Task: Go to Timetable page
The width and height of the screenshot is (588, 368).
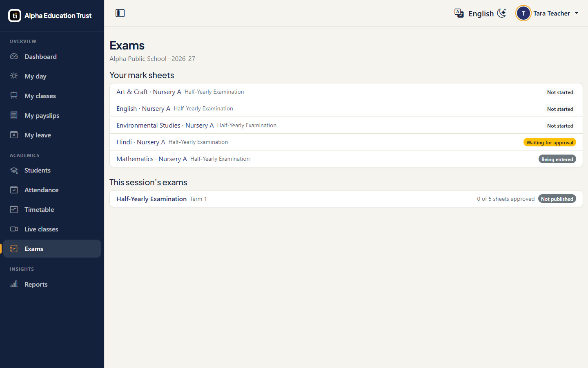Action: [x=52, y=209]
